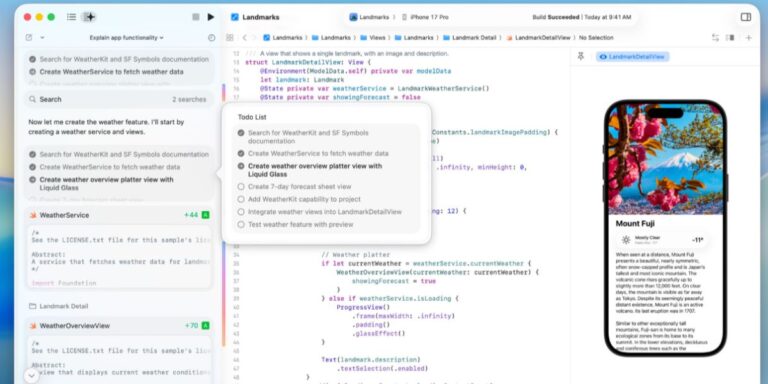This screenshot has width=768, height=384.
Task: Toggle the navigator list icon in toolbar
Action: (x=72, y=17)
